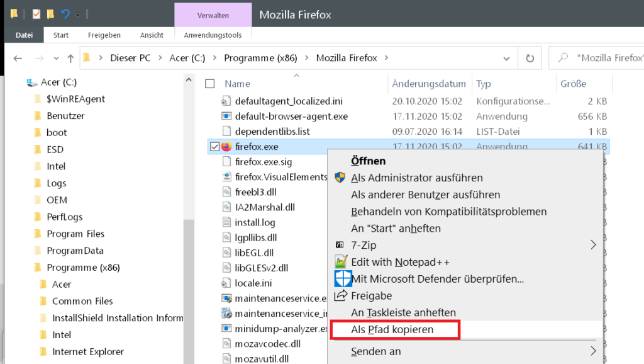The width and height of the screenshot is (644, 364).
Task: Expand the 7-Zip submenu arrow
Action: pyautogui.click(x=593, y=245)
